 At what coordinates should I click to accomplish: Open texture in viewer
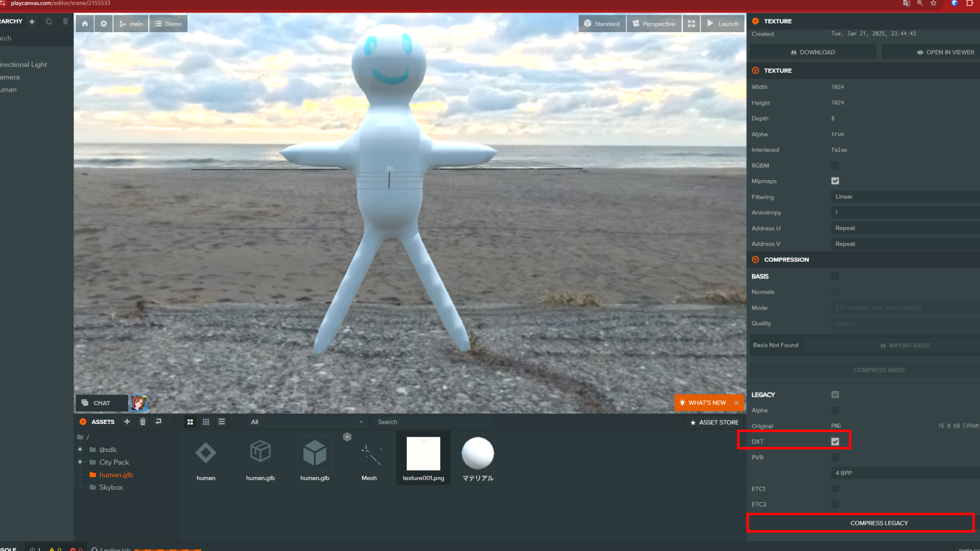coord(931,52)
